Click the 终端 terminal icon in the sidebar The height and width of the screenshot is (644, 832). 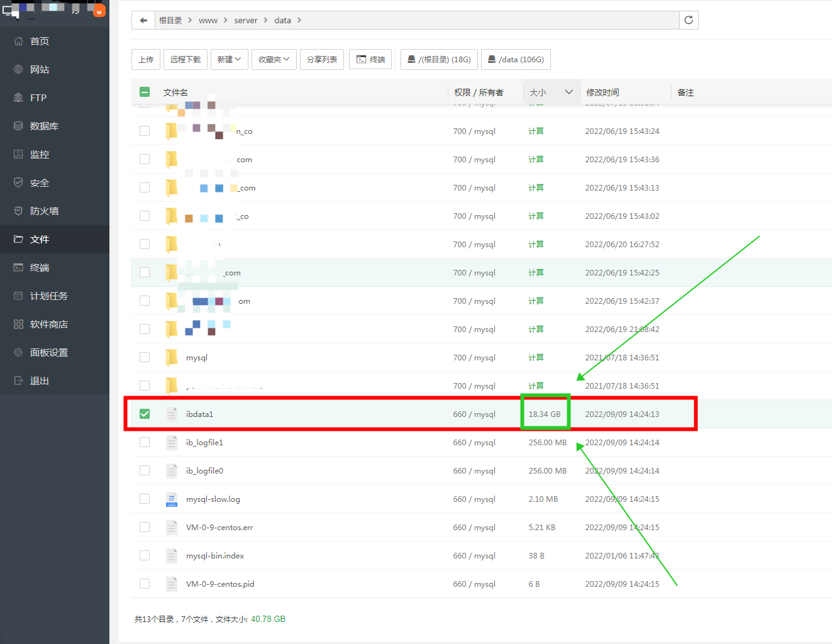click(18, 267)
